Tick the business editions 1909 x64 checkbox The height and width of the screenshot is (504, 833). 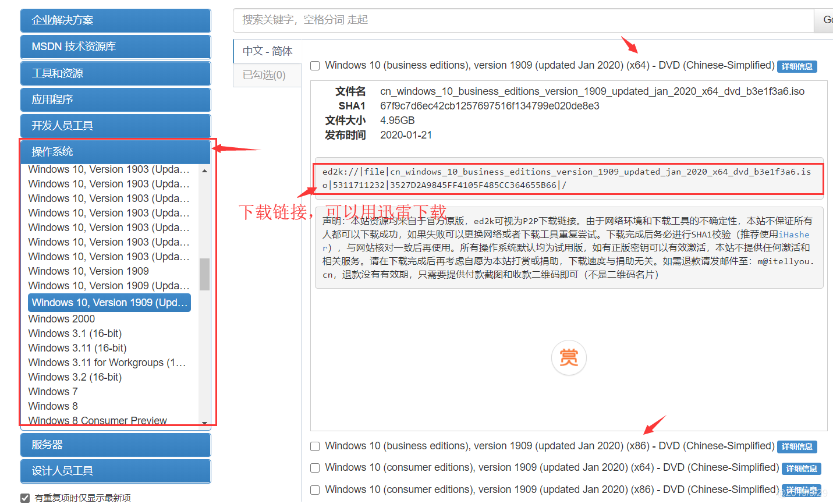tap(315, 66)
